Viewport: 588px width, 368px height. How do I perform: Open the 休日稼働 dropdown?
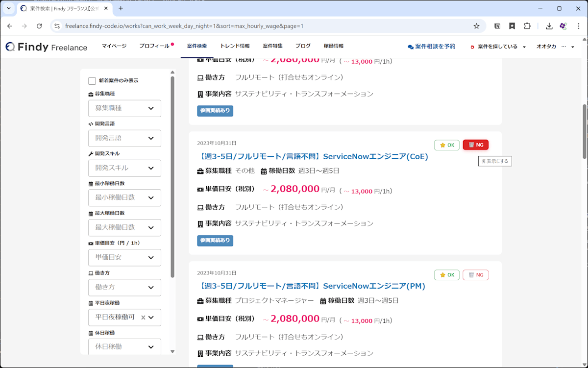124,346
